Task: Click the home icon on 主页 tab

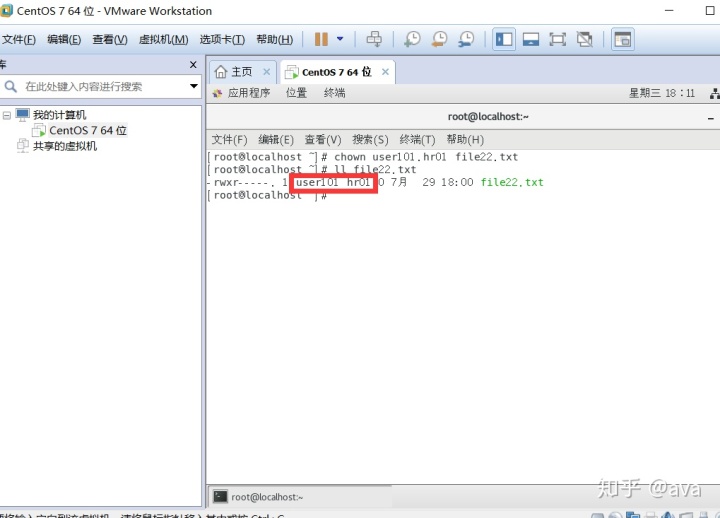Action: (221, 72)
